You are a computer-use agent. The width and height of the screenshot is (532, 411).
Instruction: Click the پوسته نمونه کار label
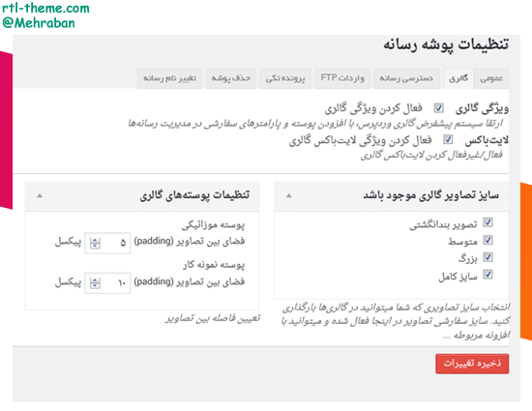214,265
